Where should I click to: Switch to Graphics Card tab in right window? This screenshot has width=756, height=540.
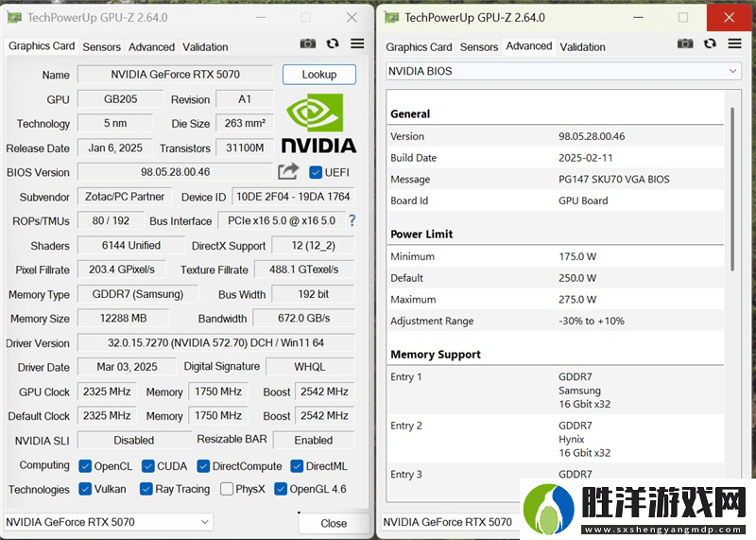pyautogui.click(x=419, y=46)
